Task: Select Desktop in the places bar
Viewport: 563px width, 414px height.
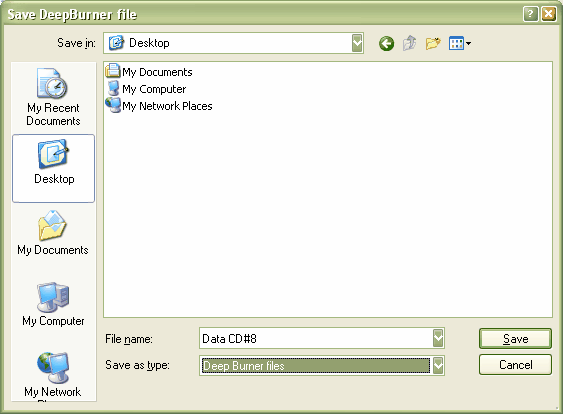Action: point(53,168)
